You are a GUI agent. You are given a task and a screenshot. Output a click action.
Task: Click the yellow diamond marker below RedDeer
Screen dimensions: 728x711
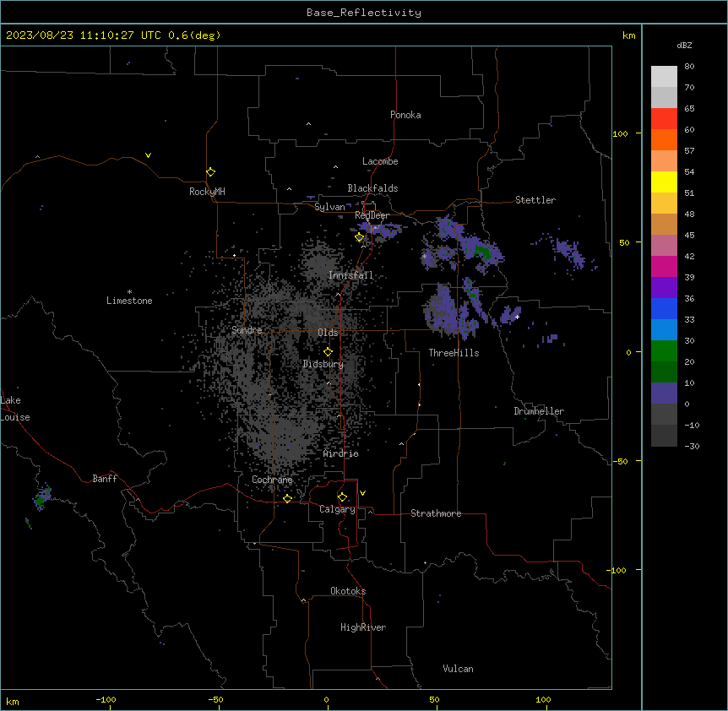pos(360,237)
